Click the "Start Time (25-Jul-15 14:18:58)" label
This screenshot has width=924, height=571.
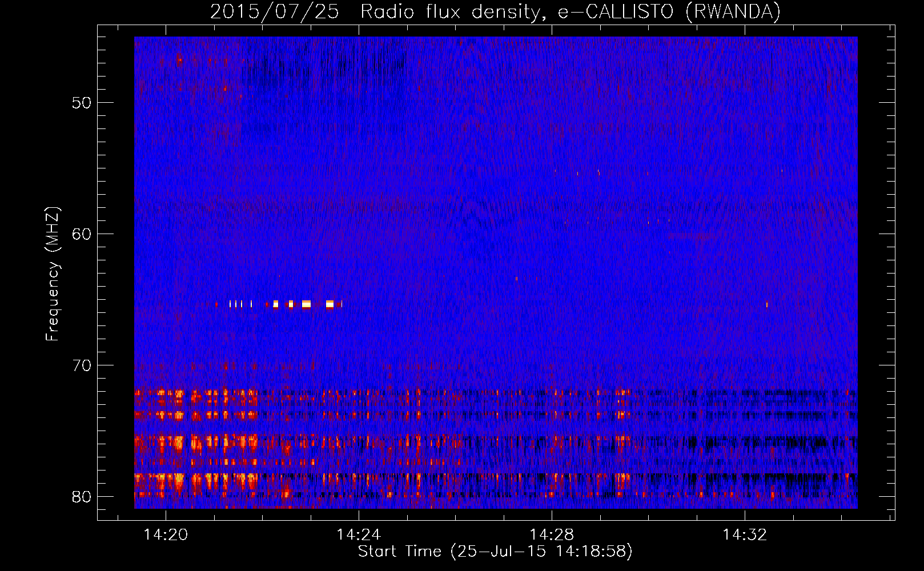pos(495,551)
